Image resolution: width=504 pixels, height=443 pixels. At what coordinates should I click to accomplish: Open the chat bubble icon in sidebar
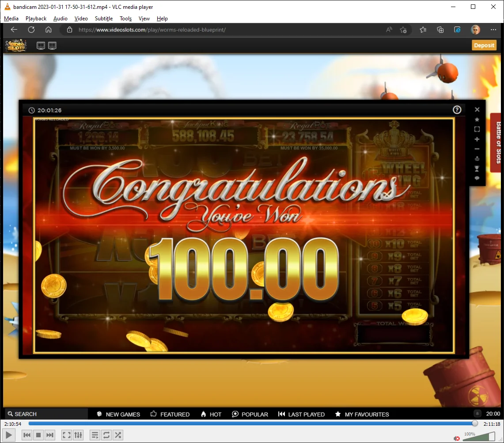click(477, 178)
